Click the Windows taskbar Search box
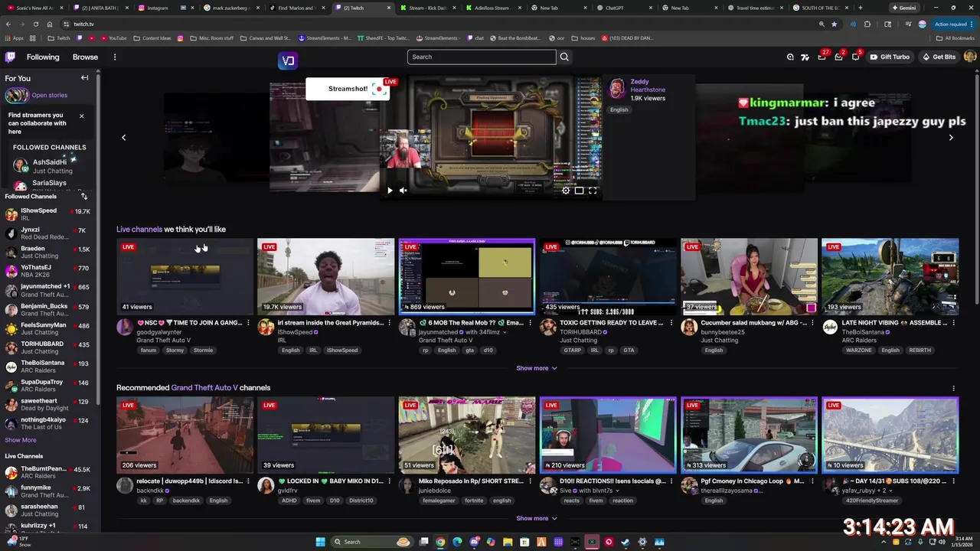 [x=372, y=542]
